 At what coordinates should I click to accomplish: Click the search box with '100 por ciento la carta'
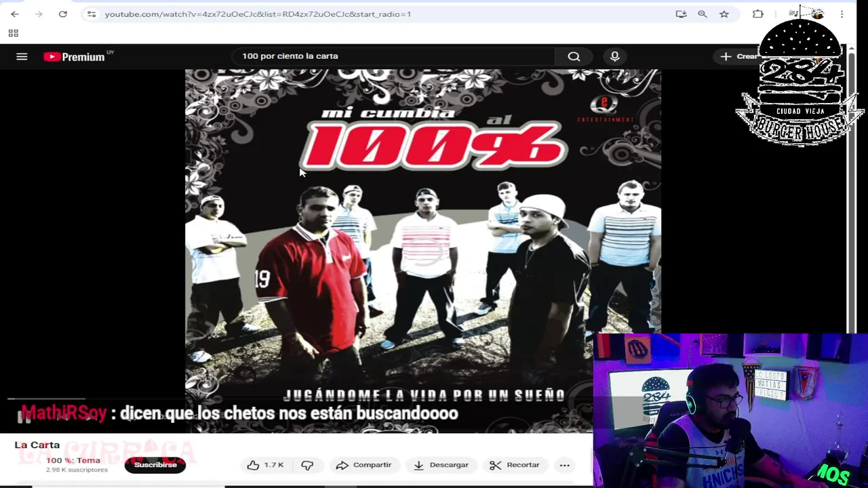[393, 56]
